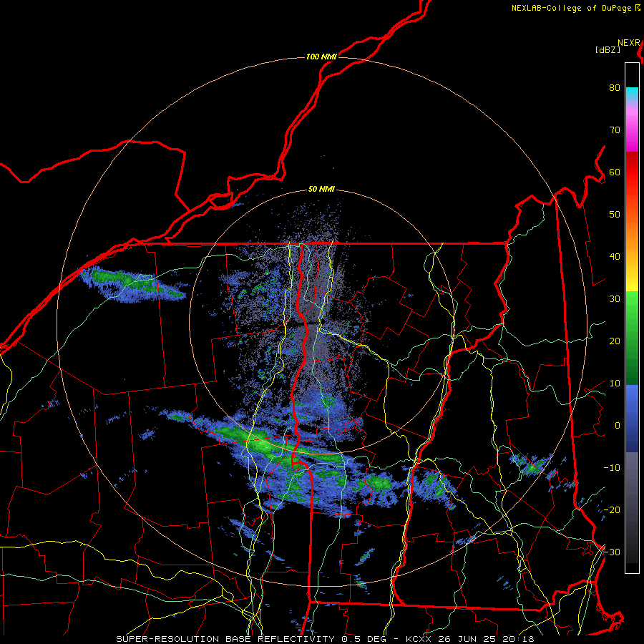This screenshot has width=644, height=644.
Task: Click the -10 value on the dBZ scale
Action: click(612, 468)
